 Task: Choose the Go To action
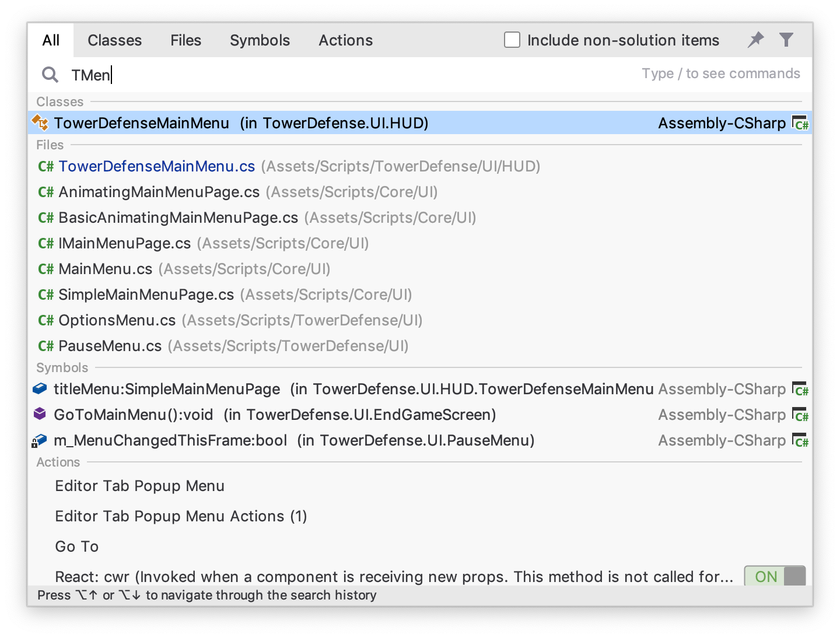point(420,546)
